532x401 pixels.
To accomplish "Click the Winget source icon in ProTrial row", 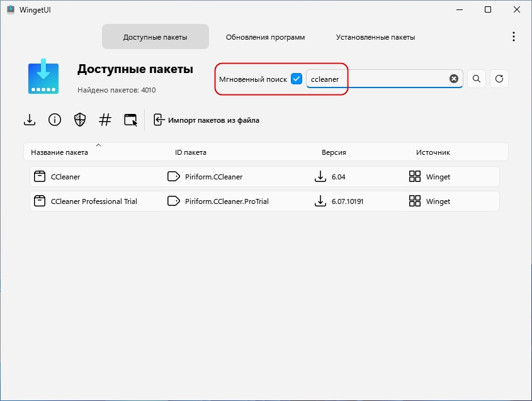I will coord(415,201).
